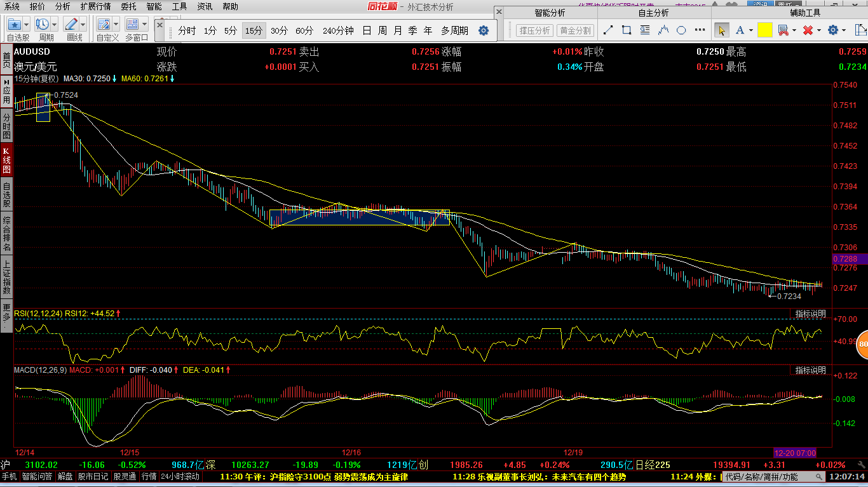This screenshot has width=868, height=487.
Task: Open the 系统 menu
Action: (x=11, y=6)
